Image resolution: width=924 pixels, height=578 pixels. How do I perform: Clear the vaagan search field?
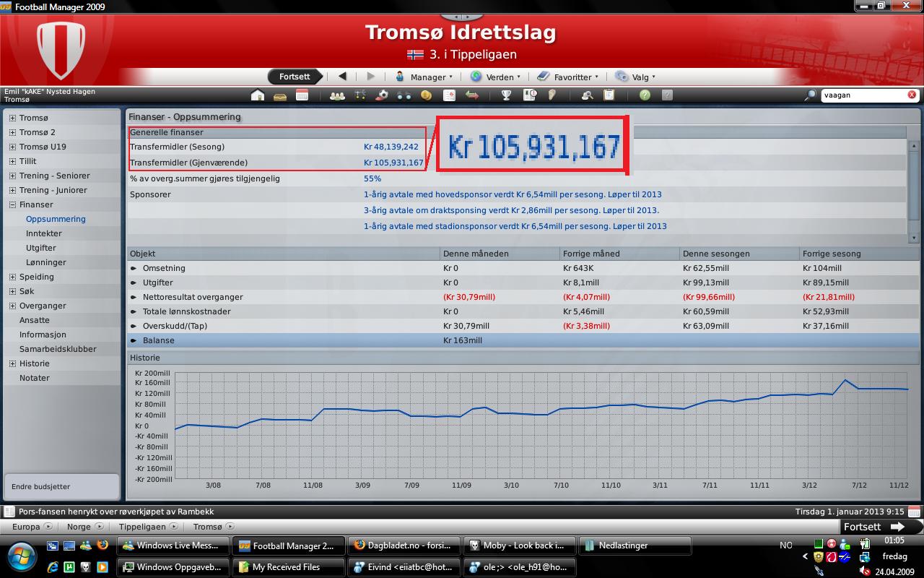pyautogui.click(x=912, y=95)
